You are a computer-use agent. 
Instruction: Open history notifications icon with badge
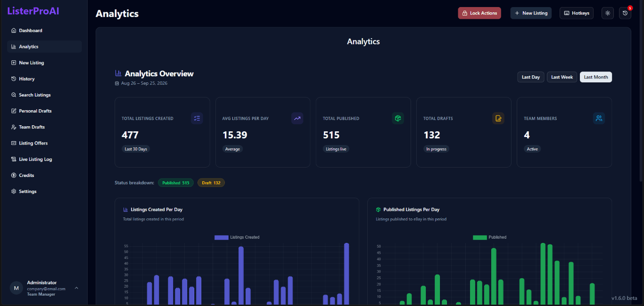[x=625, y=13]
